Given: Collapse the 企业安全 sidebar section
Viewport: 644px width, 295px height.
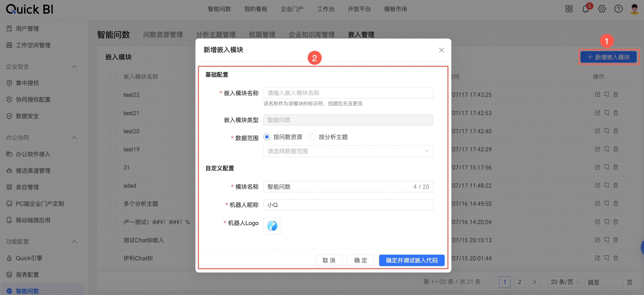Looking at the screenshot, I should click(x=74, y=67).
